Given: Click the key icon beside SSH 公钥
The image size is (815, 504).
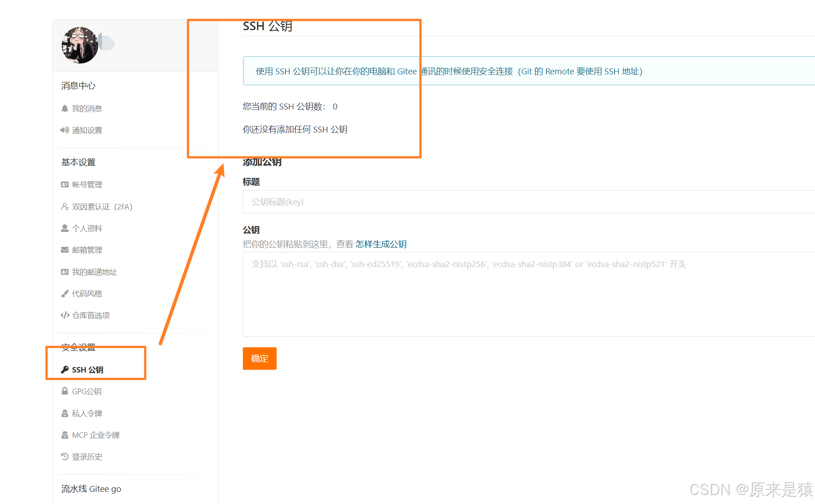Looking at the screenshot, I should click(65, 370).
